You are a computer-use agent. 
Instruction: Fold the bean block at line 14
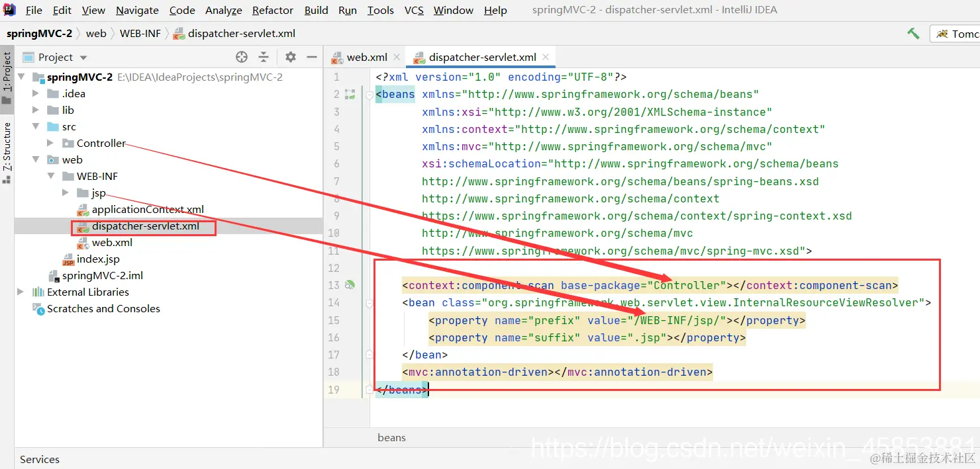(x=369, y=303)
